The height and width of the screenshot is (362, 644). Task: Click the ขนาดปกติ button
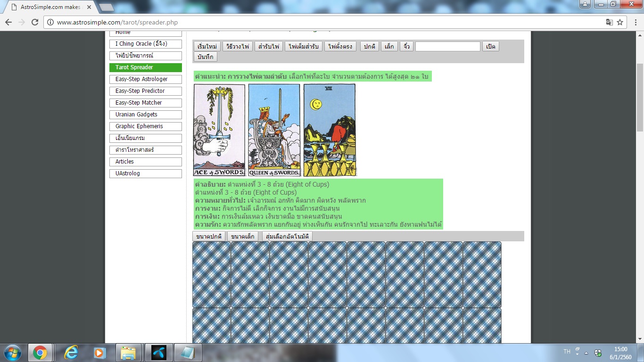pyautogui.click(x=209, y=236)
